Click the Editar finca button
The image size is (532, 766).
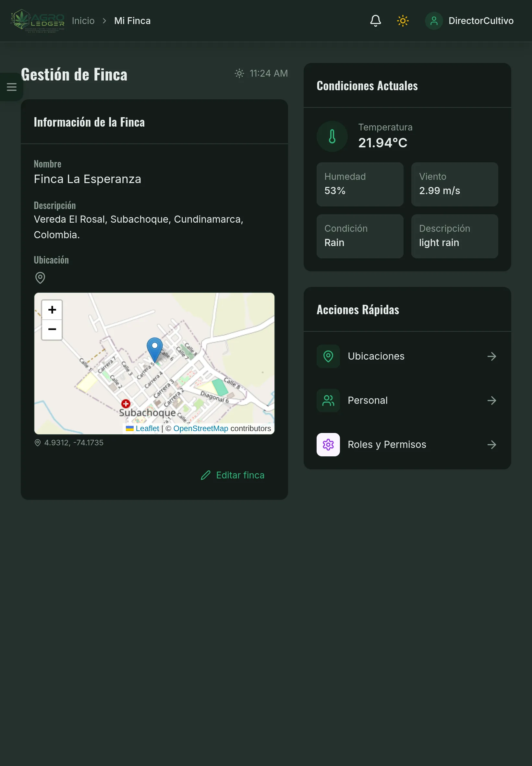tap(233, 475)
